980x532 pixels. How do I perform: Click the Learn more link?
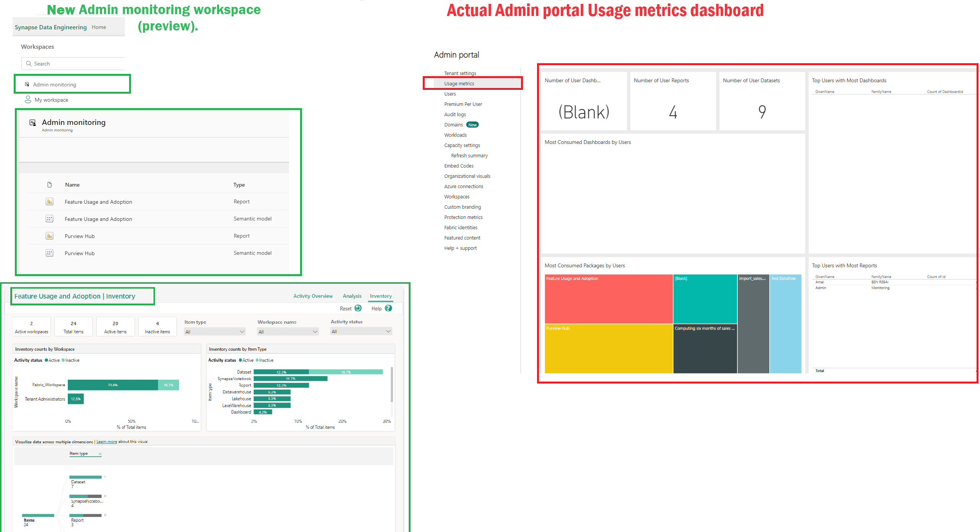click(107, 442)
